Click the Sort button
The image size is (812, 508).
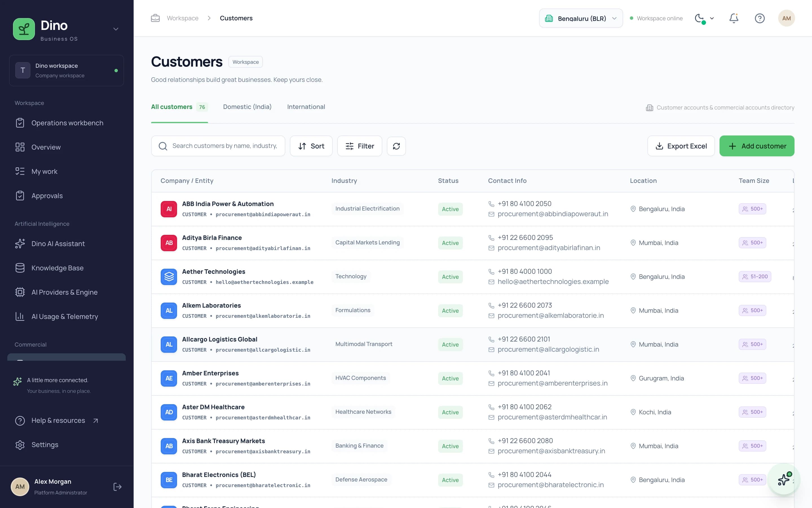(x=311, y=146)
